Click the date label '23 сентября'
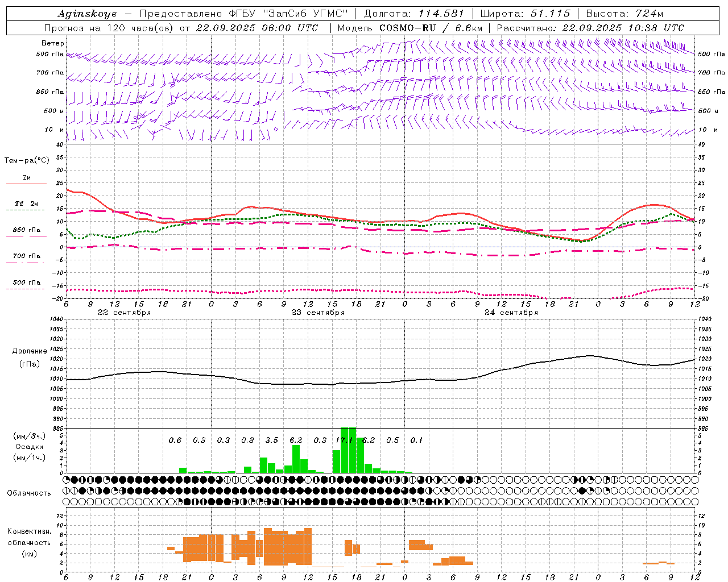Viewport: 728px width, 582px height. [318, 313]
